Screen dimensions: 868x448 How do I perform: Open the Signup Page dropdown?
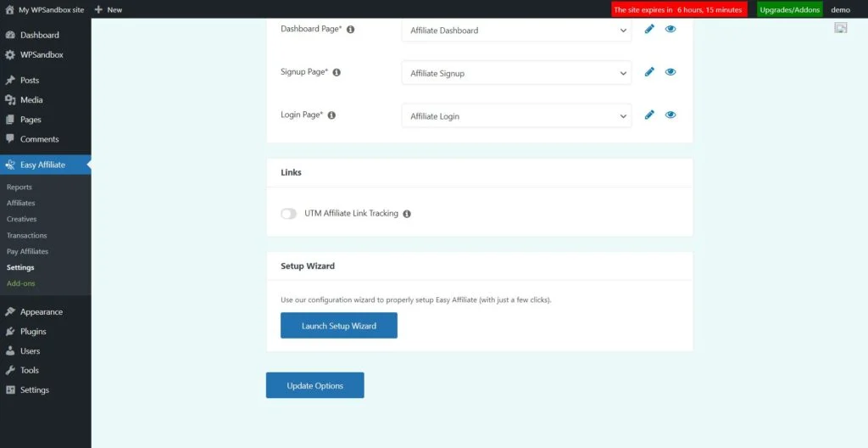(x=516, y=73)
